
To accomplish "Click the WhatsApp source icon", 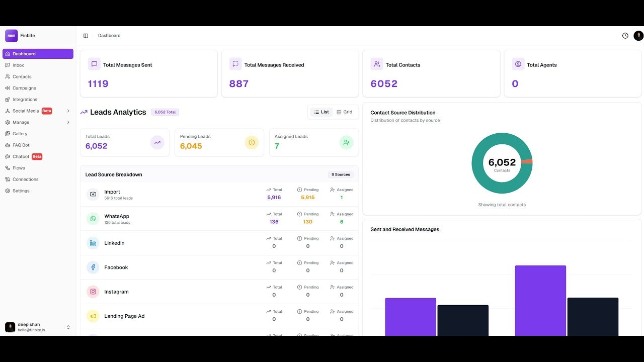I will (x=93, y=219).
